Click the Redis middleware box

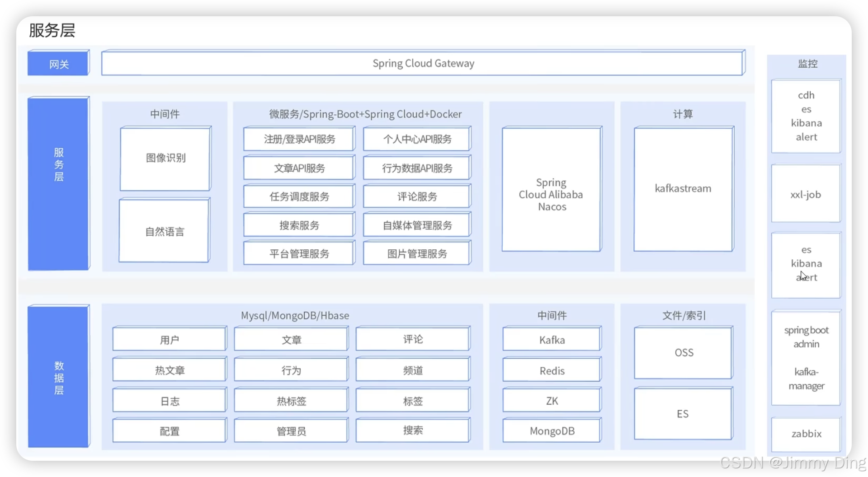coord(552,369)
